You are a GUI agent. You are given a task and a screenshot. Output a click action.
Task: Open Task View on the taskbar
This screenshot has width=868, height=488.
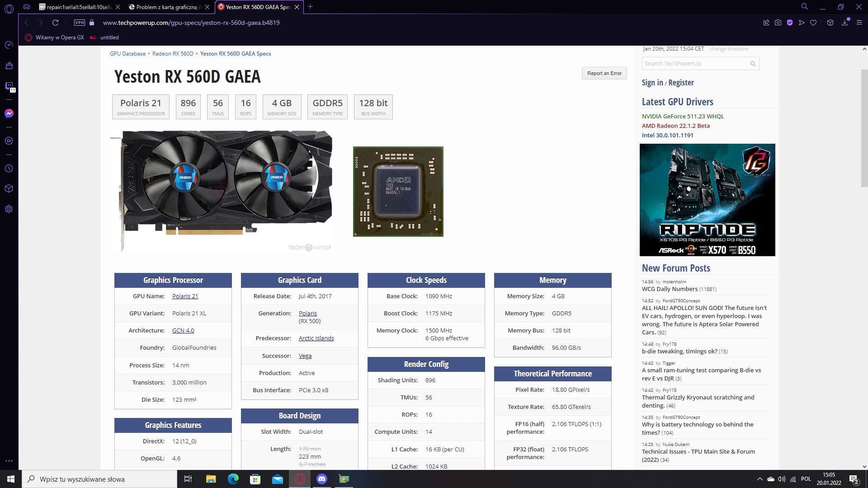[x=188, y=479]
